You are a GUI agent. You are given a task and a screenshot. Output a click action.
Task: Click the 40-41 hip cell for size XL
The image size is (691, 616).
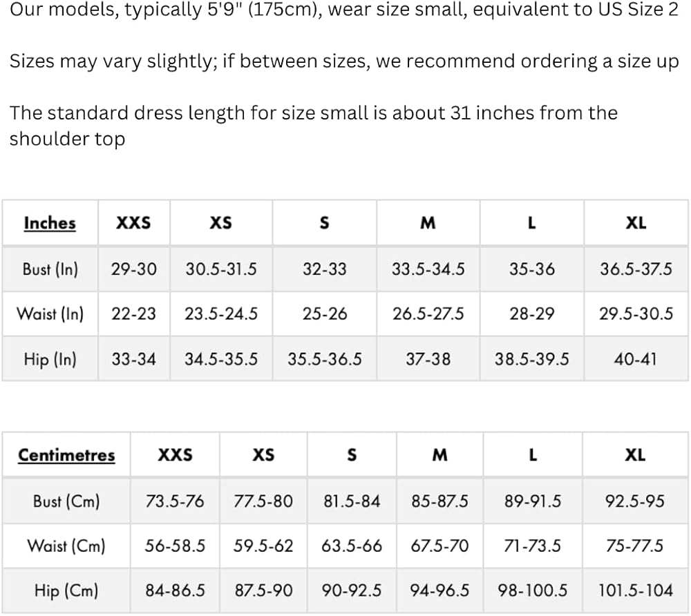pyautogui.click(x=635, y=359)
